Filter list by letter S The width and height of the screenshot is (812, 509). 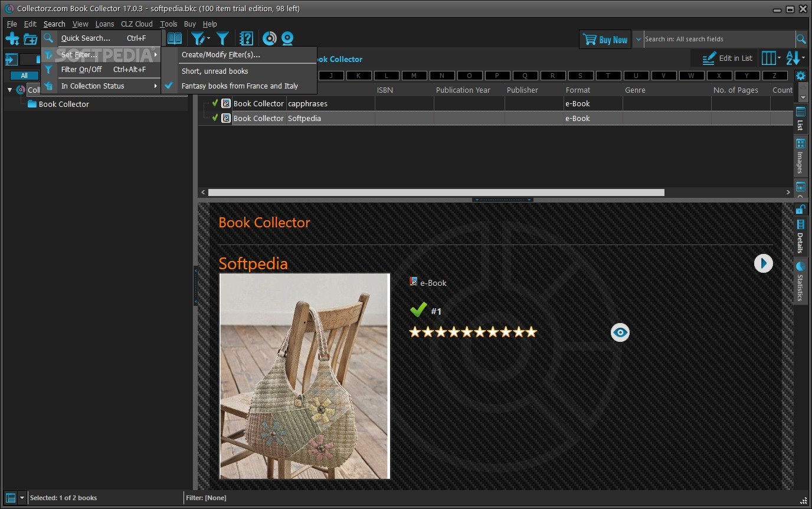[x=580, y=76]
